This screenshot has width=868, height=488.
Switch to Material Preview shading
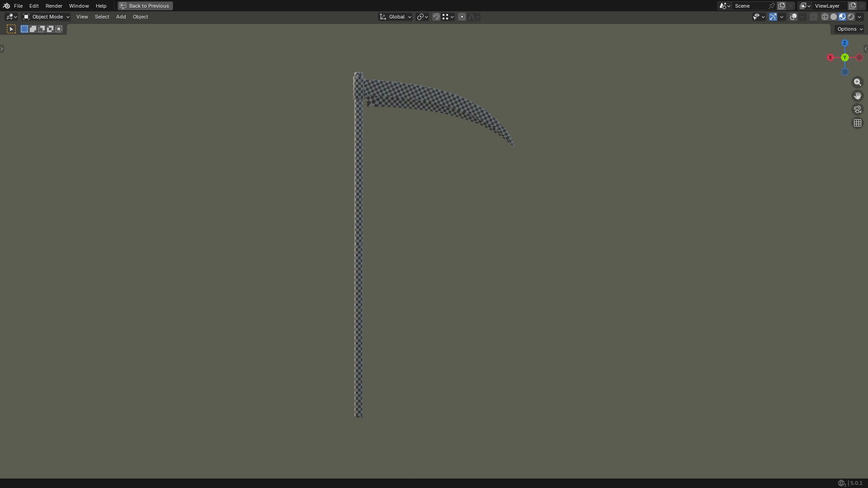click(x=842, y=17)
